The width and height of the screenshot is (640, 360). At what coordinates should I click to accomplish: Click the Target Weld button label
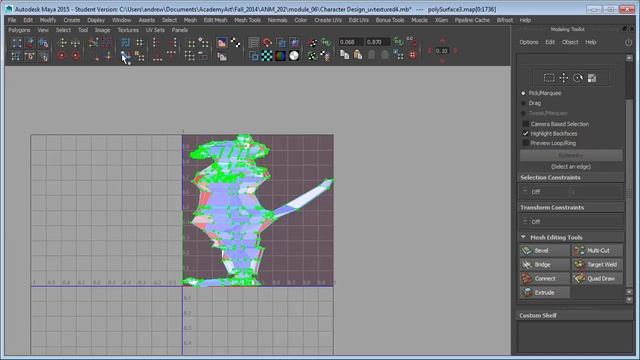click(602, 264)
